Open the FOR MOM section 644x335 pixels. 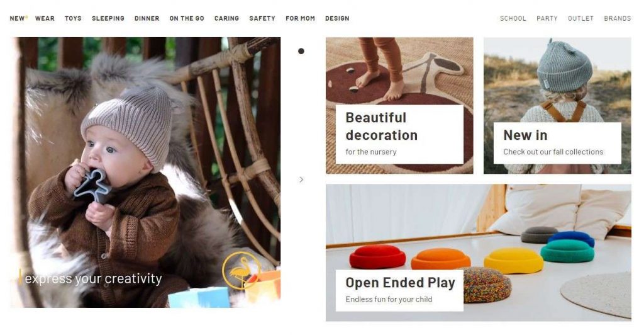(300, 18)
